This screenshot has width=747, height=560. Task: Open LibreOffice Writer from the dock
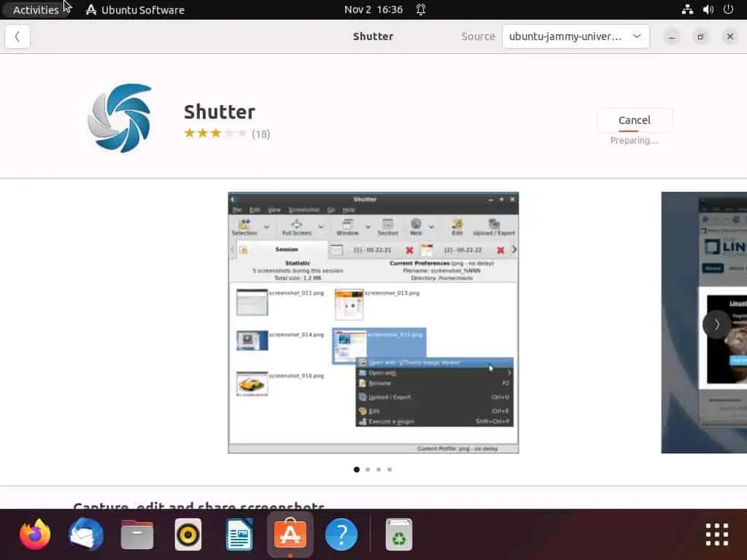pyautogui.click(x=239, y=534)
